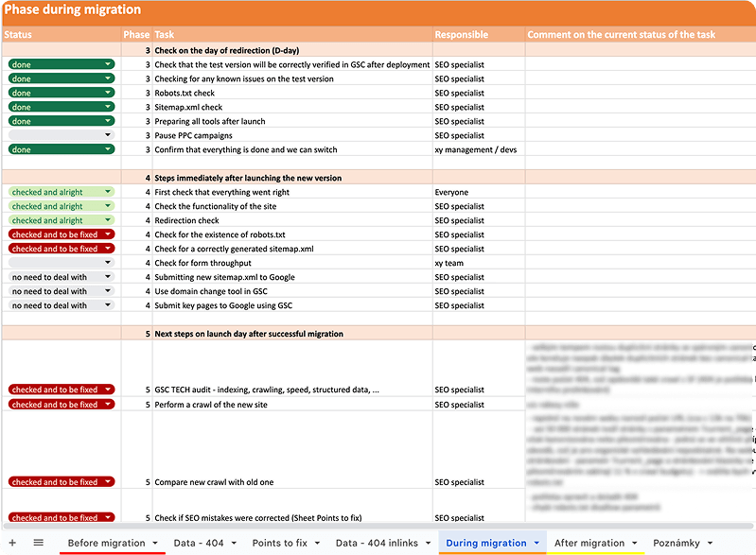
Task: Expand status dropdown for Redirection check row
Action: click(108, 220)
